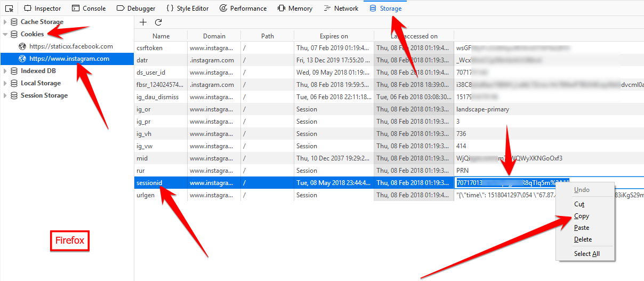Click the database icon beside Indexed DB
The image size is (644, 281).
14,71
